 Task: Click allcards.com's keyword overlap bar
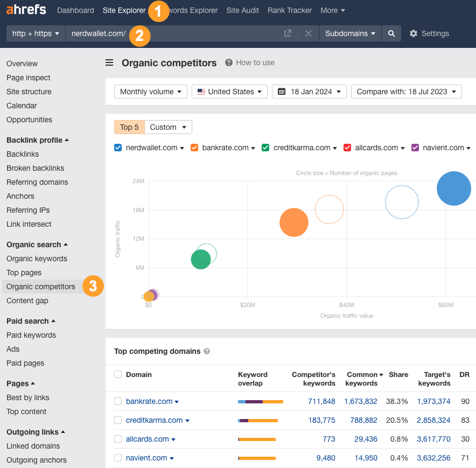coord(258,439)
